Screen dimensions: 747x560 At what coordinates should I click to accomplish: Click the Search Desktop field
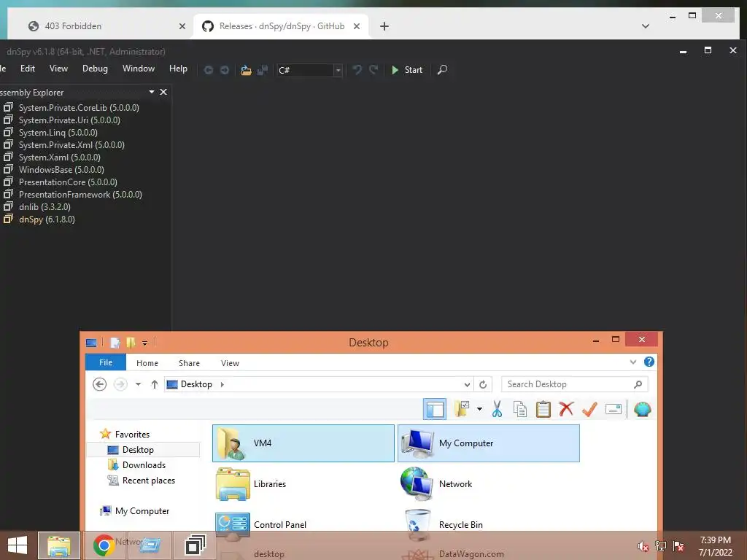pyautogui.click(x=574, y=384)
